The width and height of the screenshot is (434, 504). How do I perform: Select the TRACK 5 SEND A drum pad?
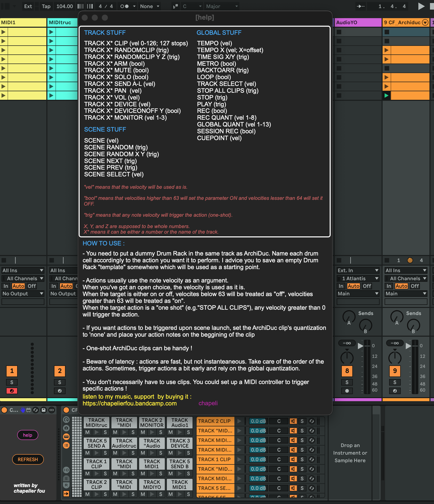[97, 443]
